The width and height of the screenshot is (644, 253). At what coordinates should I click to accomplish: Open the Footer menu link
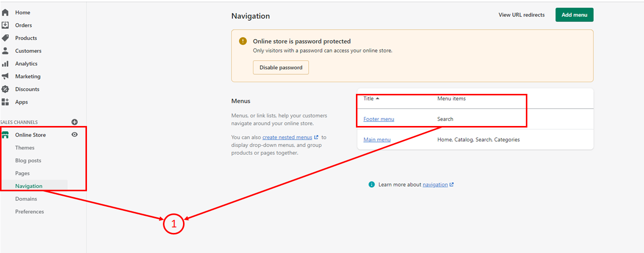click(x=379, y=119)
